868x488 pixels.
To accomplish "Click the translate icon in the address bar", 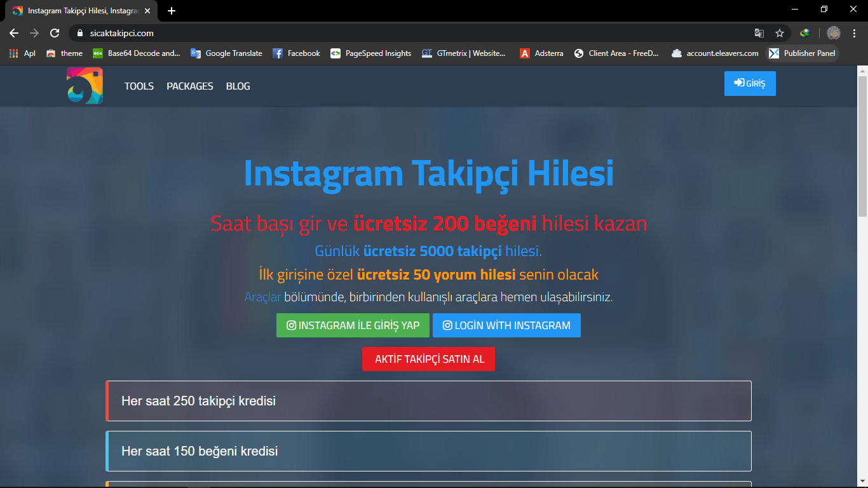I will pos(759,33).
